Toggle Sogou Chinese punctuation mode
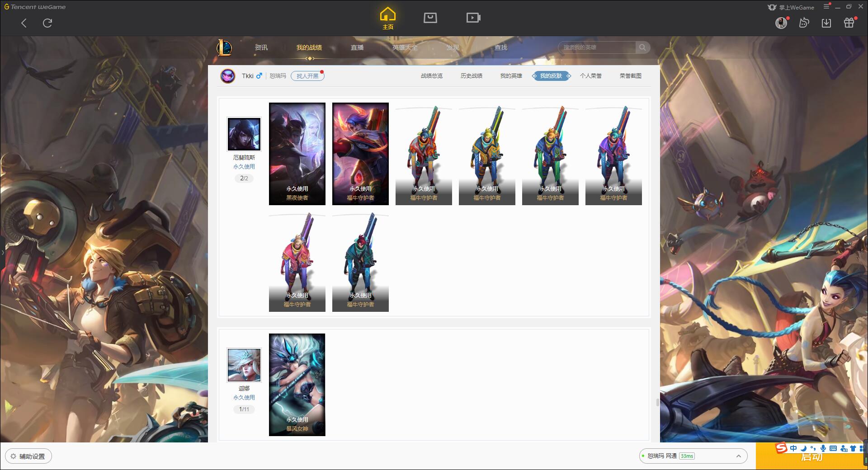This screenshot has width=868, height=470. pyautogui.click(x=813, y=448)
